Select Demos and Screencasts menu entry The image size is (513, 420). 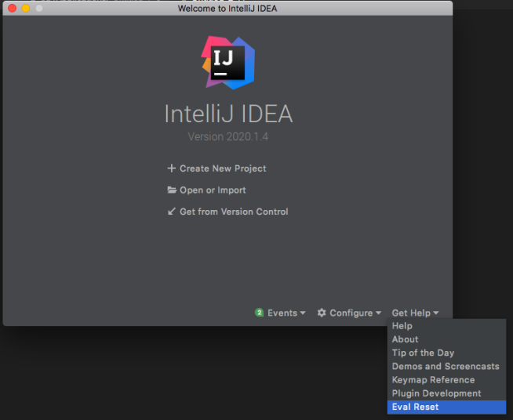(x=446, y=367)
